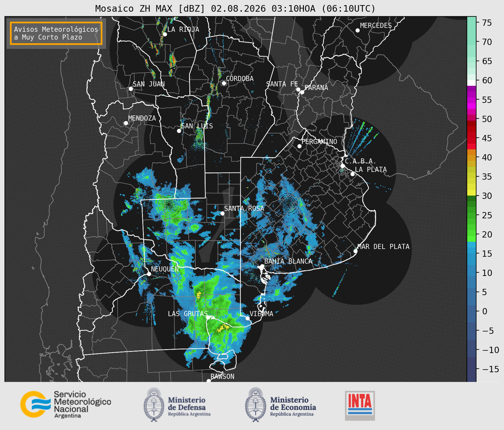
Task: Click the yellow 30 dBZ scale band
Action: (x=471, y=192)
